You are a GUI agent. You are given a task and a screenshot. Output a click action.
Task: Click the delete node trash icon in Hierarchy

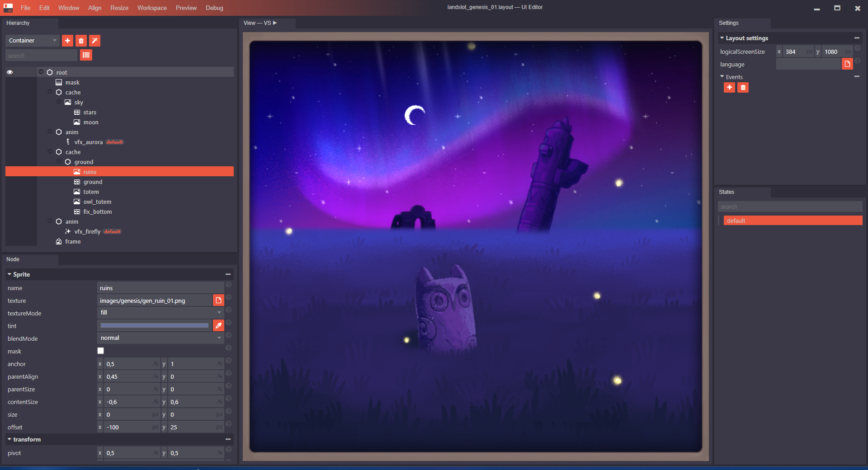[81, 41]
